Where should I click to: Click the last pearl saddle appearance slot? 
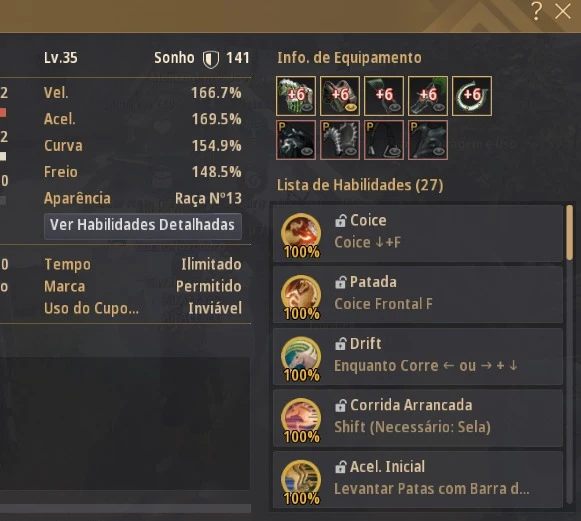428,140
